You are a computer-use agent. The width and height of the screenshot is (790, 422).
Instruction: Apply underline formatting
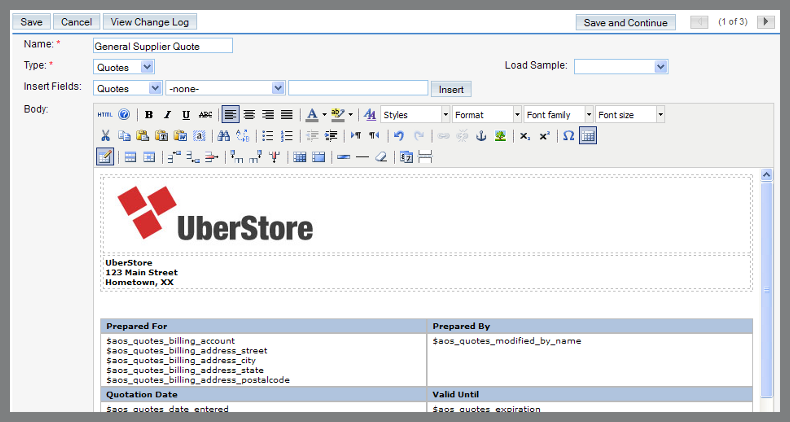click(x=186, y=115)
